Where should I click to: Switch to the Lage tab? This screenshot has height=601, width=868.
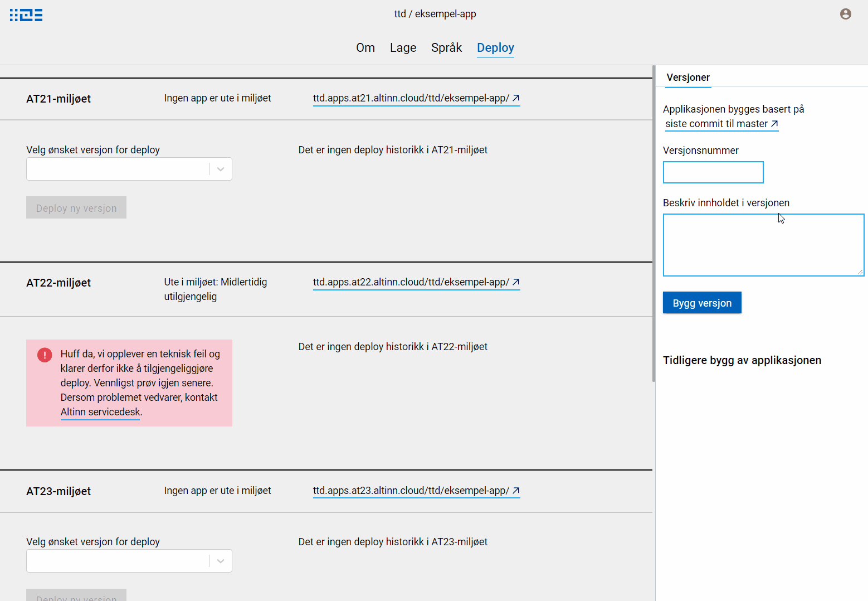point(403,48)
